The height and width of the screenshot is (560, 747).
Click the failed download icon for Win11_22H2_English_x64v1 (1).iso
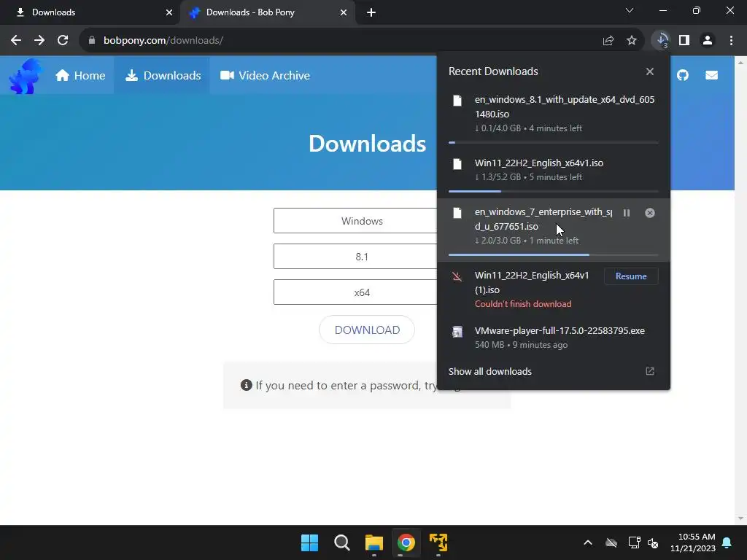click(x=457, y=276)
